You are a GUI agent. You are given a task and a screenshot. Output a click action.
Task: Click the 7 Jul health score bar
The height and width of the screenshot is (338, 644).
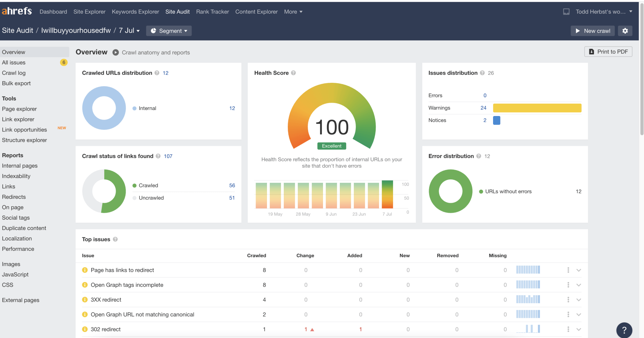pyautogui.click(x=387, y=194)
